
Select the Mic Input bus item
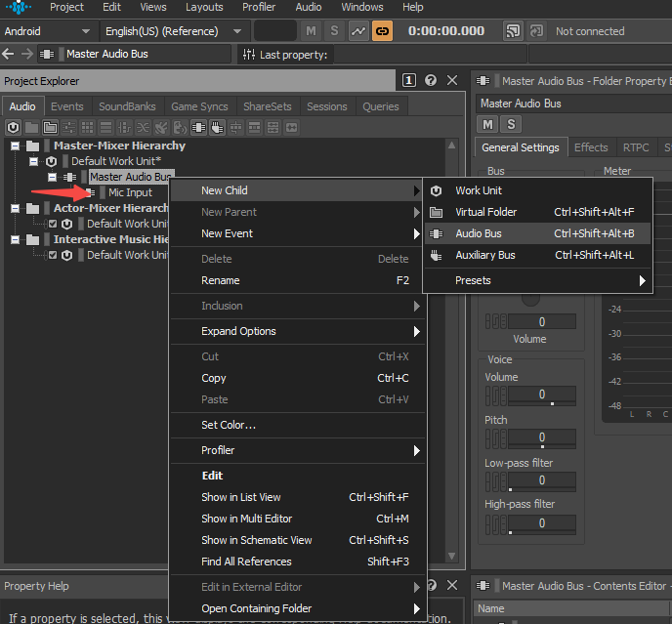coord(130,192)
